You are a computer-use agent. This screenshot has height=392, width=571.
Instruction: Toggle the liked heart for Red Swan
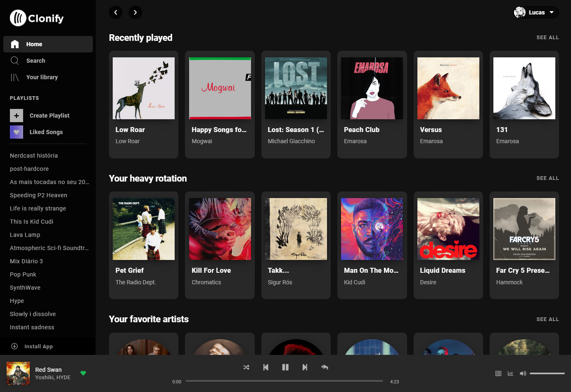tap(83, 373)
